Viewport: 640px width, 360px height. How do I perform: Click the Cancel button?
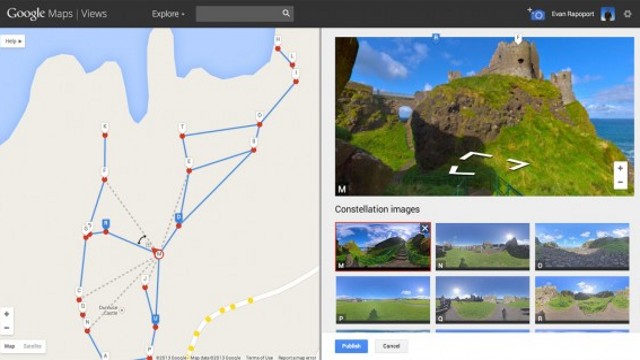pyautogui.click(x=391, y=346)
